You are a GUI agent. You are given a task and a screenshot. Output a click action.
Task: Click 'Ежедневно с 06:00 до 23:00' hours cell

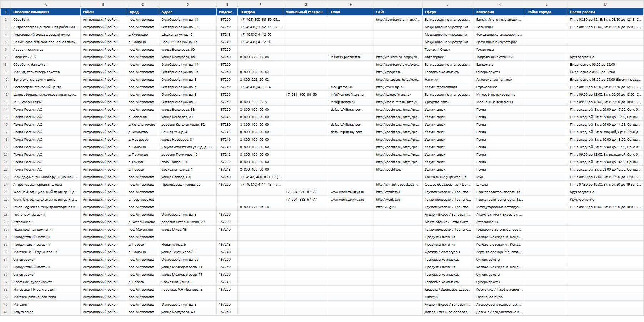(x=605, y=65)
